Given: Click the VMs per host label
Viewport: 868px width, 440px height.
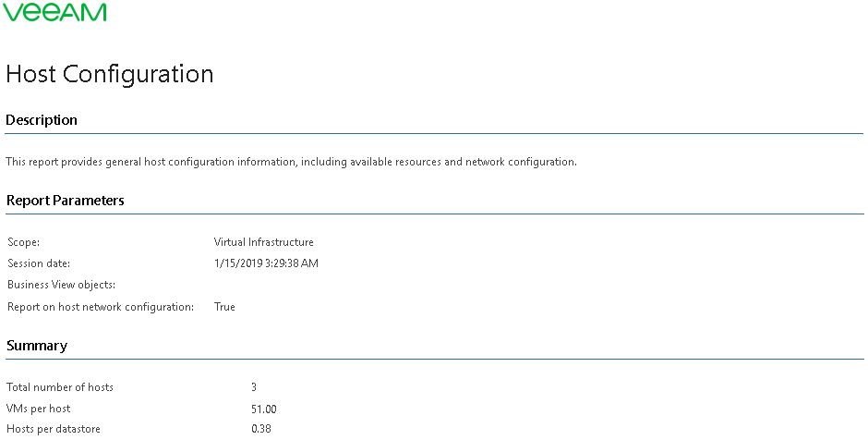Looking at the screenshot, I should [39, 409].
